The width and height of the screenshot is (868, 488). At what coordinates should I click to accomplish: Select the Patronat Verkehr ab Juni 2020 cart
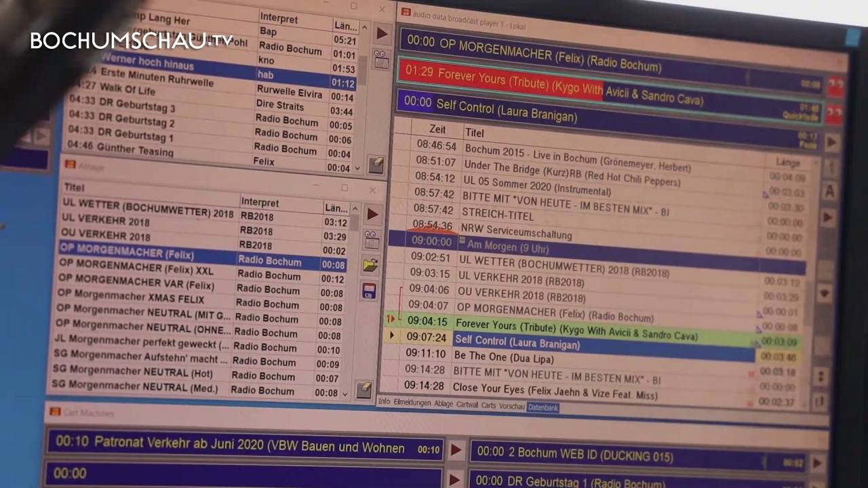pos(245,445)
